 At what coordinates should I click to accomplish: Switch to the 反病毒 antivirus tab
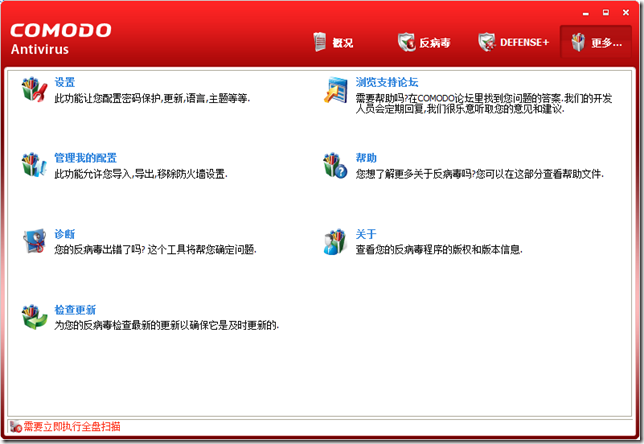[424, 42]
